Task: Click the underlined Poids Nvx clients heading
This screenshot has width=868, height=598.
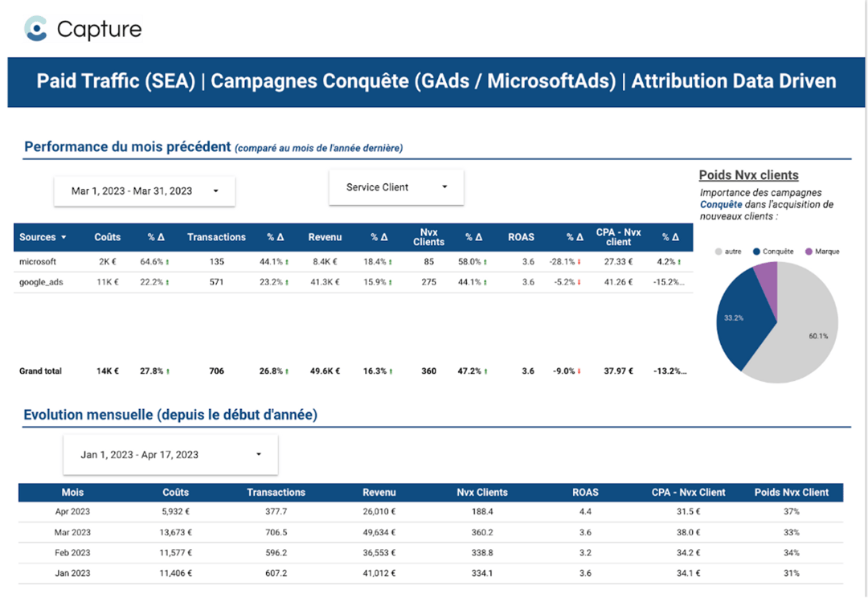Action: click(x=747, y=174)
